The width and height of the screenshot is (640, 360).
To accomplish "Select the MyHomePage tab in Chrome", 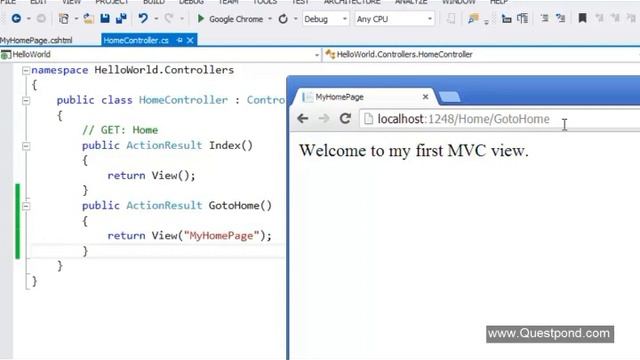I will [x=363, y=97].
